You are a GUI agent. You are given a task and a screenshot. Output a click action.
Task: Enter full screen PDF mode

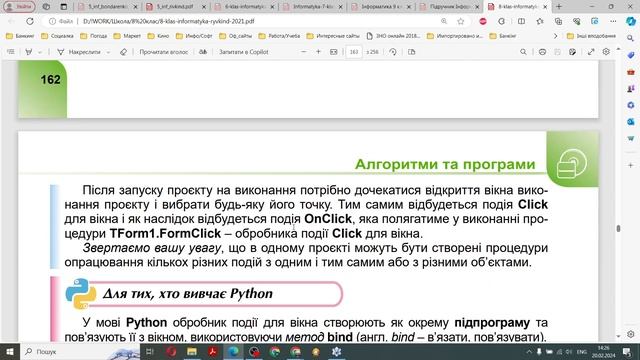[x=591, y=52]
